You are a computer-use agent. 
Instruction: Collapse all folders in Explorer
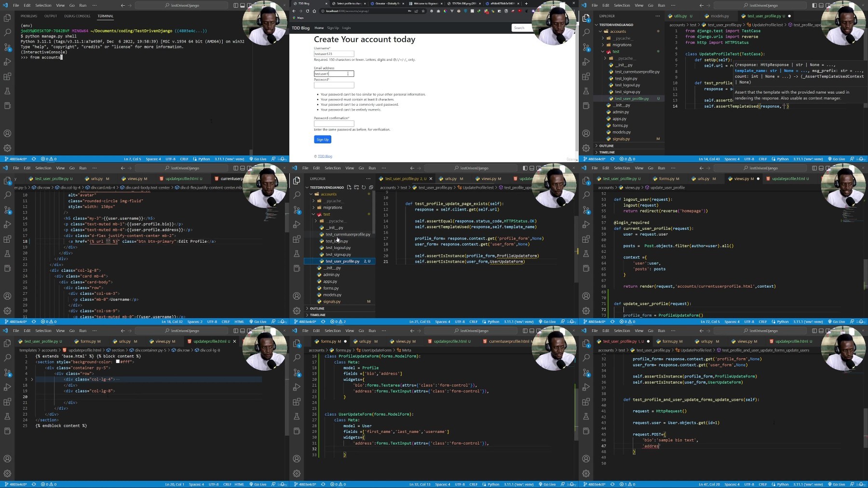[371, 187]
